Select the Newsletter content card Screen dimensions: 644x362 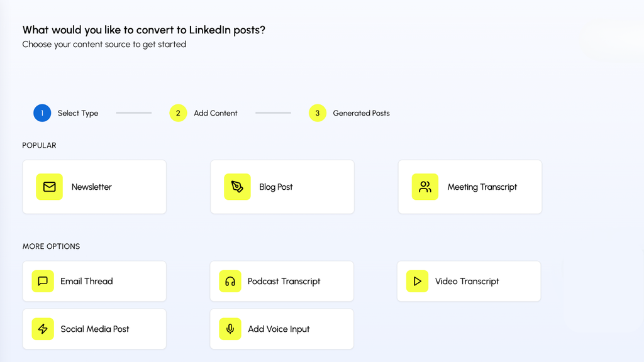click(94, 187)
